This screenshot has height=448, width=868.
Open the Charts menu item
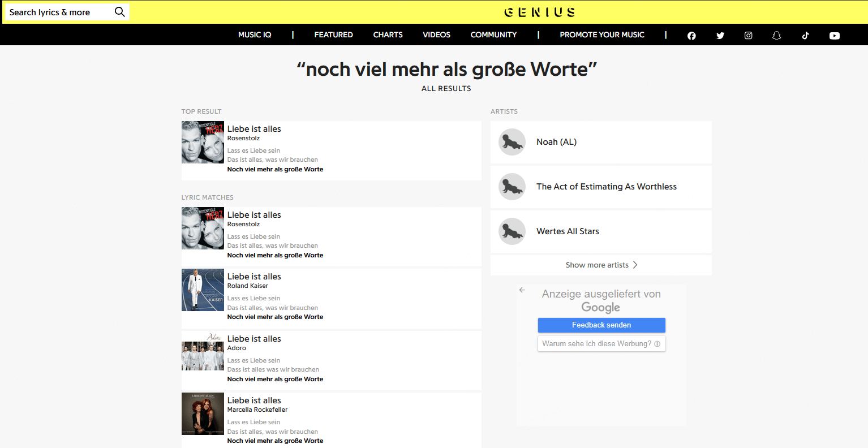coord(388,35)
